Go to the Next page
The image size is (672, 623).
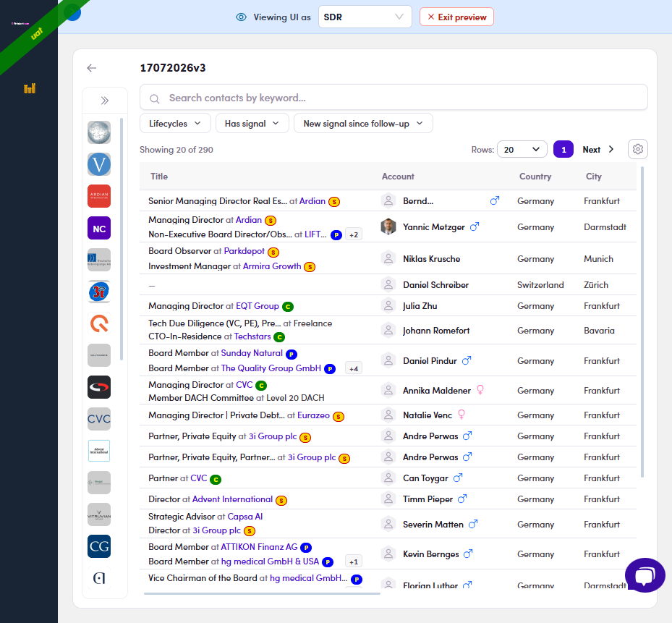[x=598, y=150]
